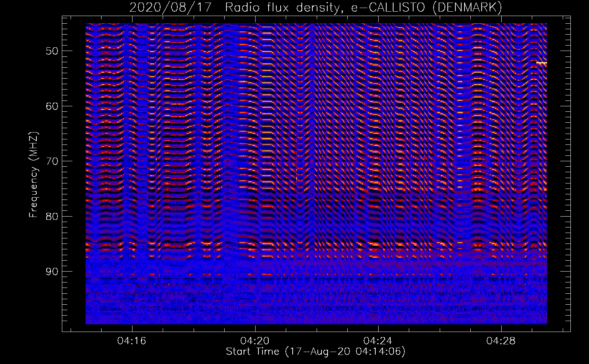Click the 60 frequency tick label
Image resolution: width=589 pixels, height=364 pixels.
coord(52,106)
